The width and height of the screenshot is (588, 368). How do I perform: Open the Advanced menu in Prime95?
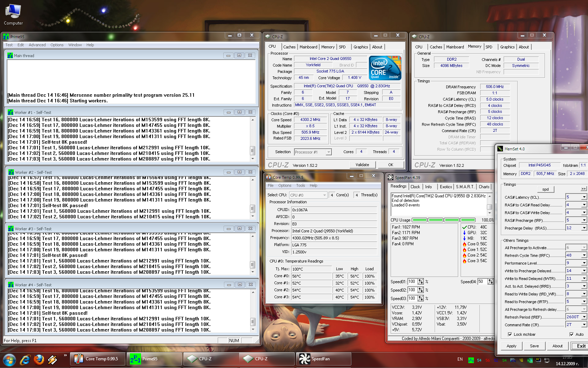tap(37, 45)
